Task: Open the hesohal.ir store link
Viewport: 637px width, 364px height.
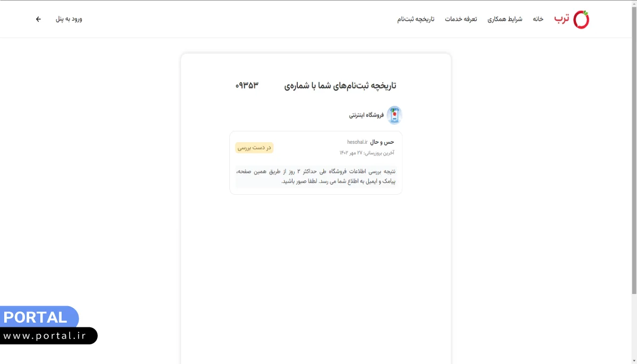Action: pos(358,142)
